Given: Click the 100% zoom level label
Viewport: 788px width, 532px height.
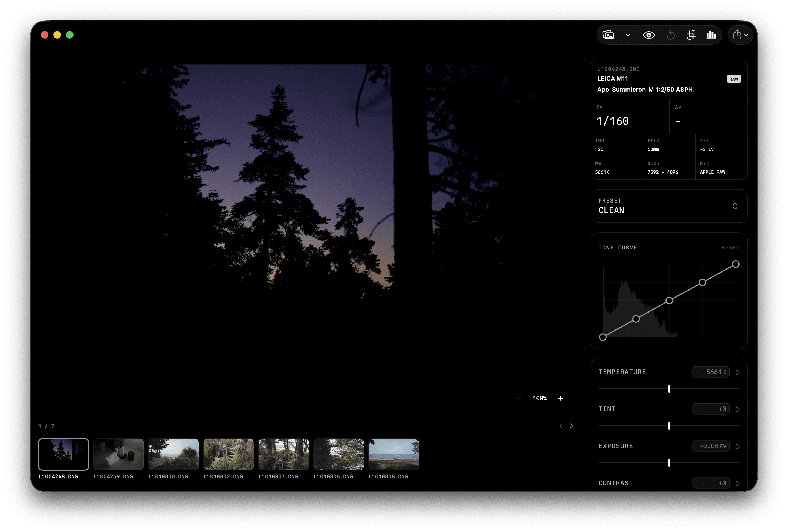Looking at the screenshot, I should [539, 398].
